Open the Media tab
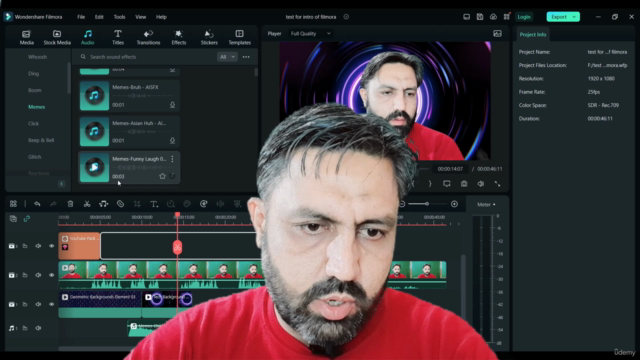640x360 pixels. pos(27,37)
